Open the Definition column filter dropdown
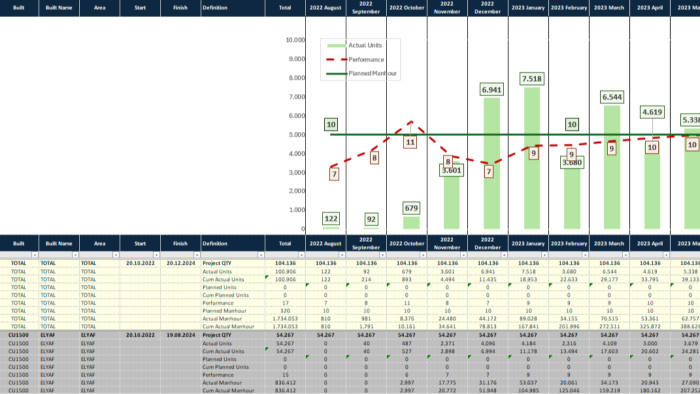Image resolution: width=700 pixels, height=394 pixels. coord(261,255)
